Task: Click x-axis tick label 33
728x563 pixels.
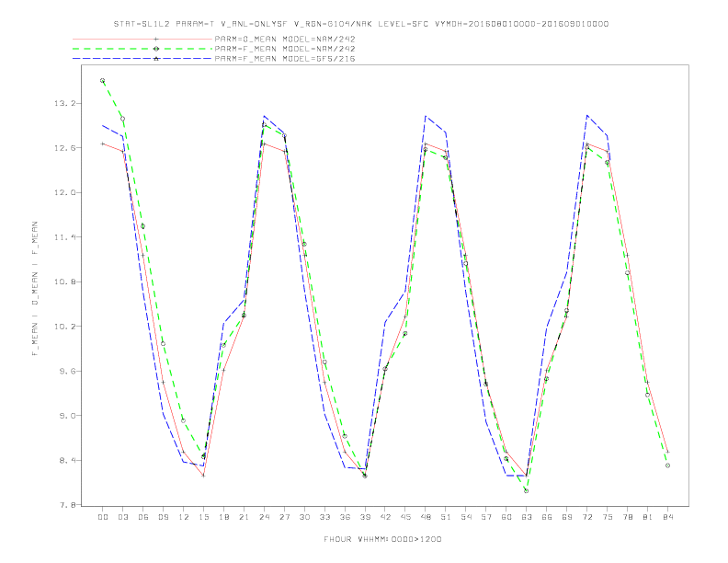Action: pyautogui.click(x=324, y=517)
